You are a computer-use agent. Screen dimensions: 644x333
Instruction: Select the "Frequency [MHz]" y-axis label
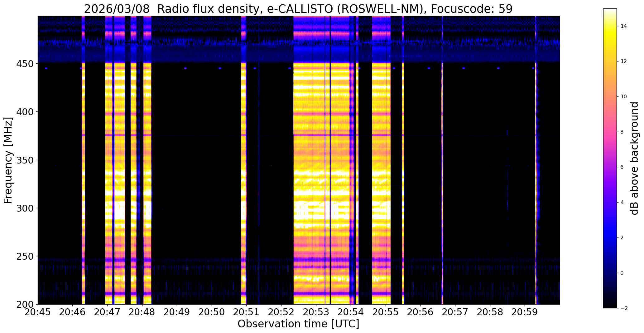pyautogui.click(x=8, y=160)
